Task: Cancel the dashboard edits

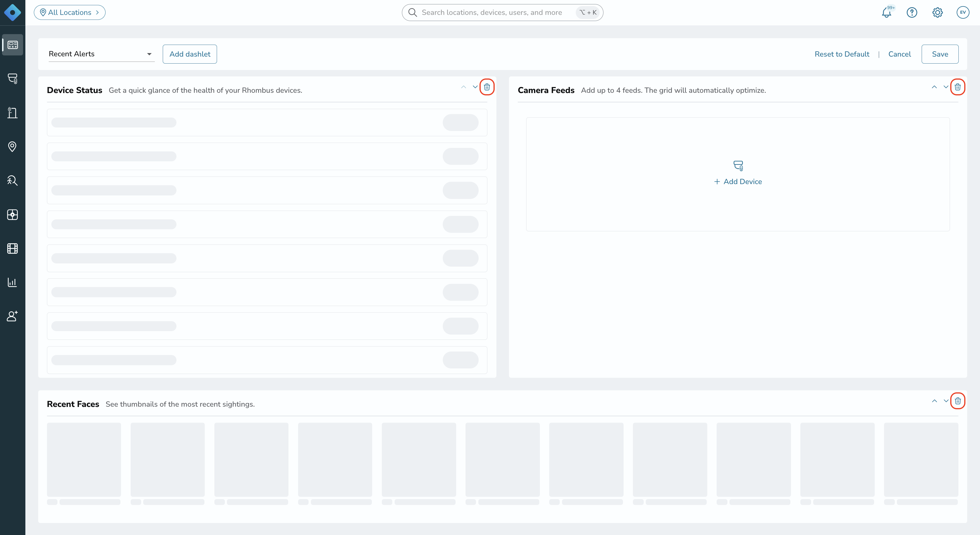Action: 899,54
